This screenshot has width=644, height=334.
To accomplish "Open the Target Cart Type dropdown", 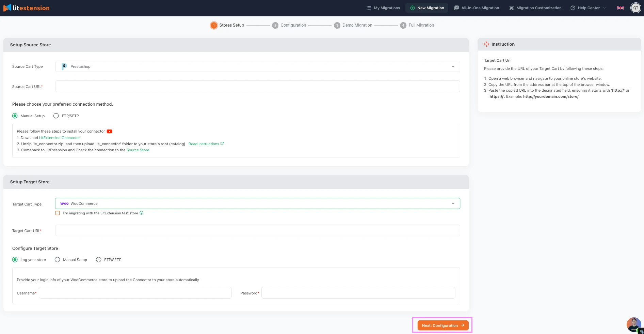I will pos(257,203).
